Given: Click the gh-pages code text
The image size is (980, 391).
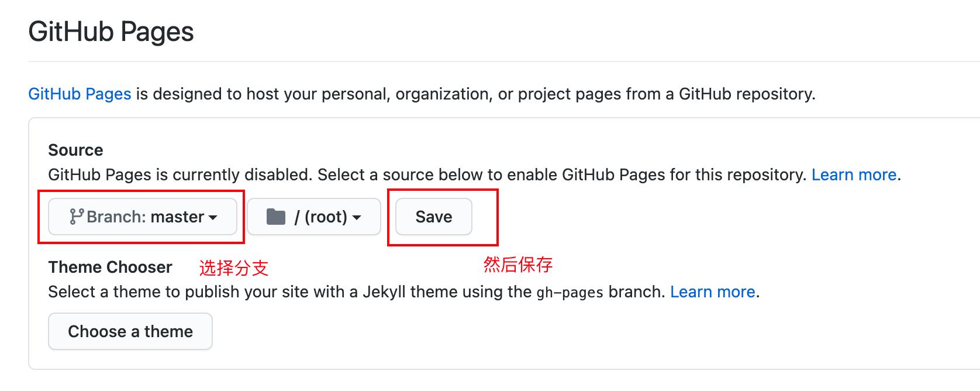Looking at the screenshot, I should 570,292.
